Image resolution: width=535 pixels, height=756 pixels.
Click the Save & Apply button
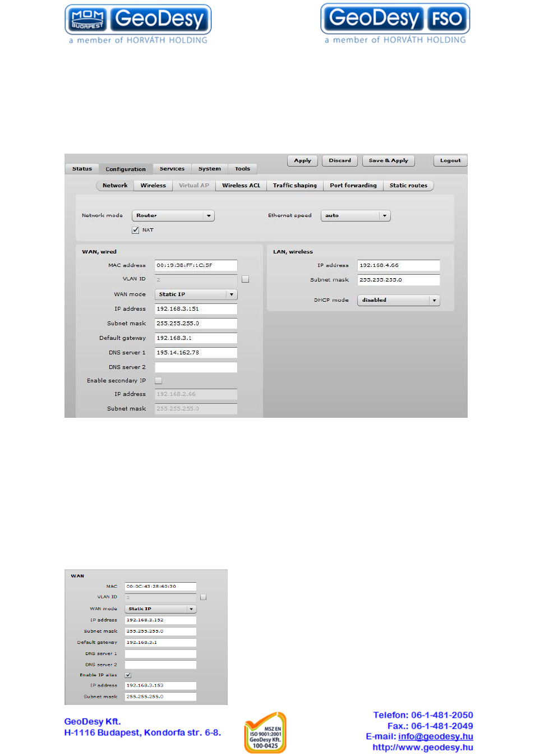pyautogui.click(x=389, y=160)
